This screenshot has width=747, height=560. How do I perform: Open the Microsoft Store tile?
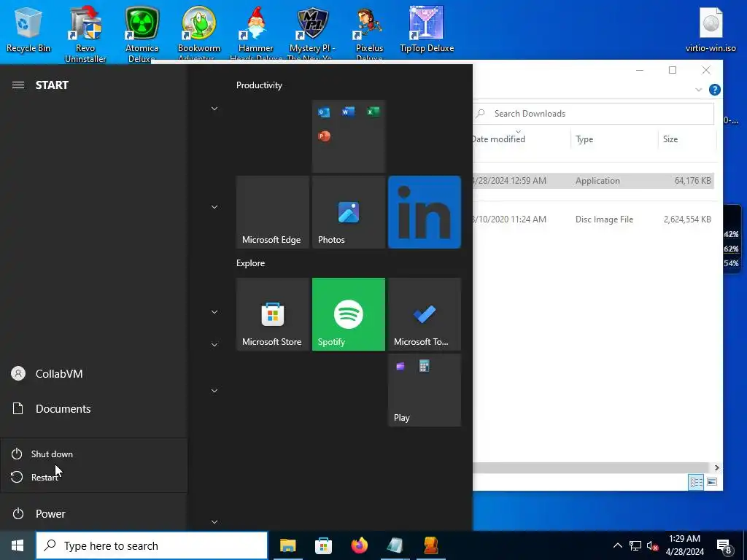(x=273, y=314)
